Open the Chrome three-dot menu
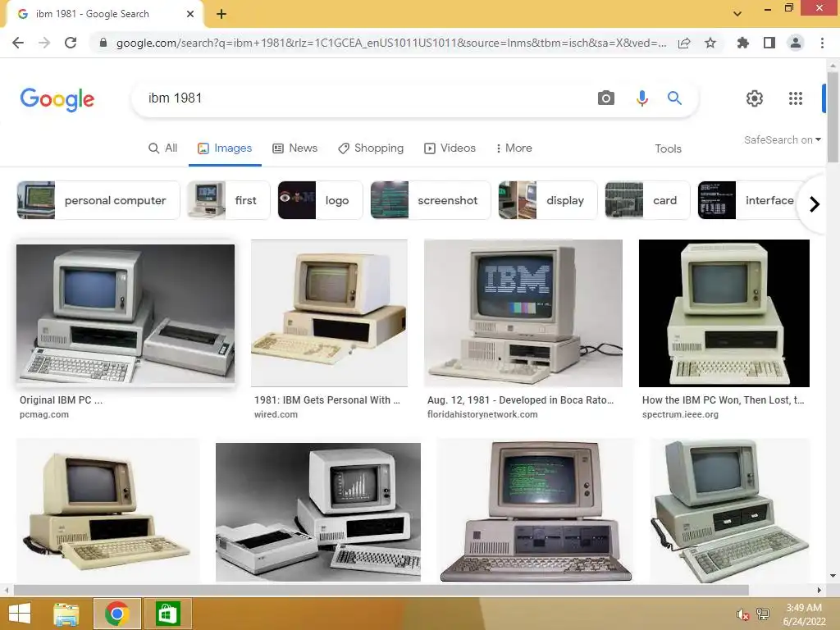Screen dimensions: 840x630 click(x=822, y=43)
